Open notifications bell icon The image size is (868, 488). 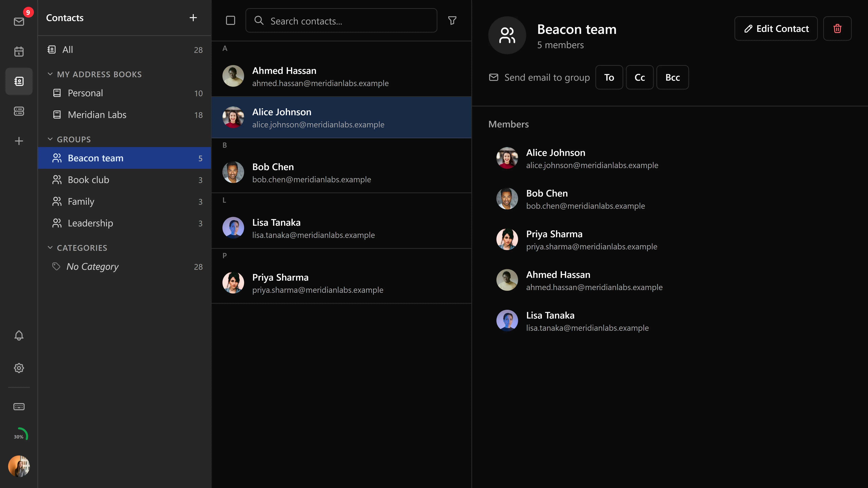(x=19, y=335)
